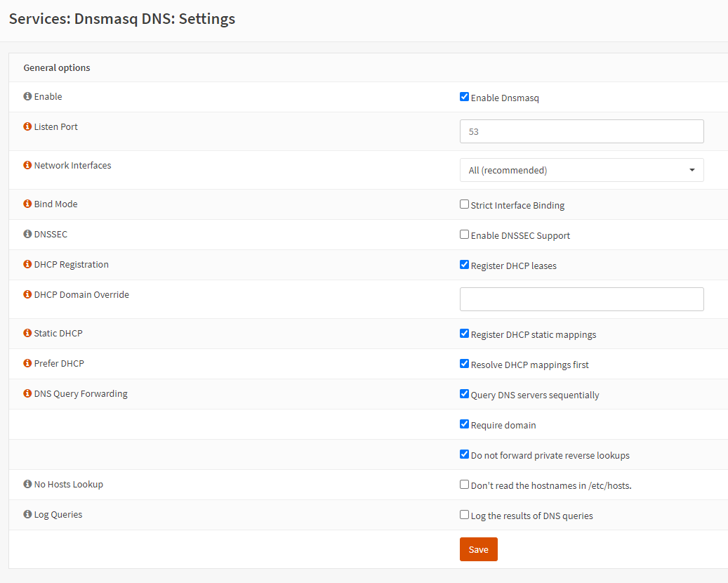
Task: Uncheck the Require domain checkbox
Action: [464, 424]
